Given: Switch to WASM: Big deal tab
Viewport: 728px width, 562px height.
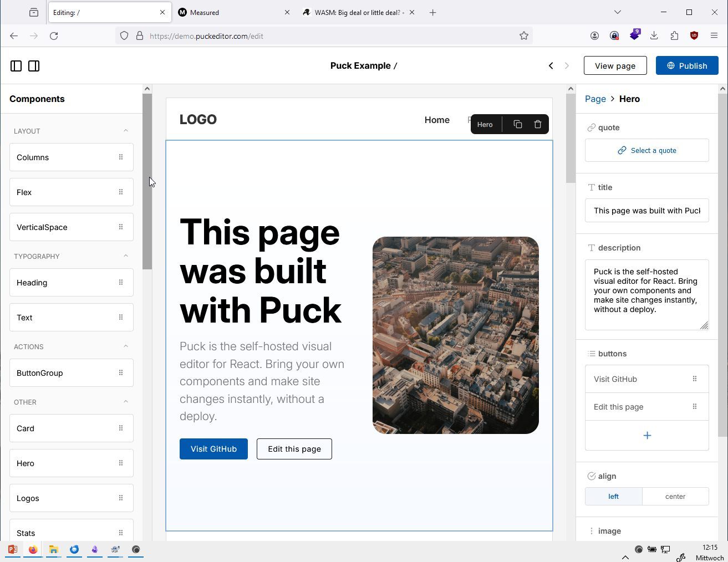Looking at the screenshot, I should (359, 12).
